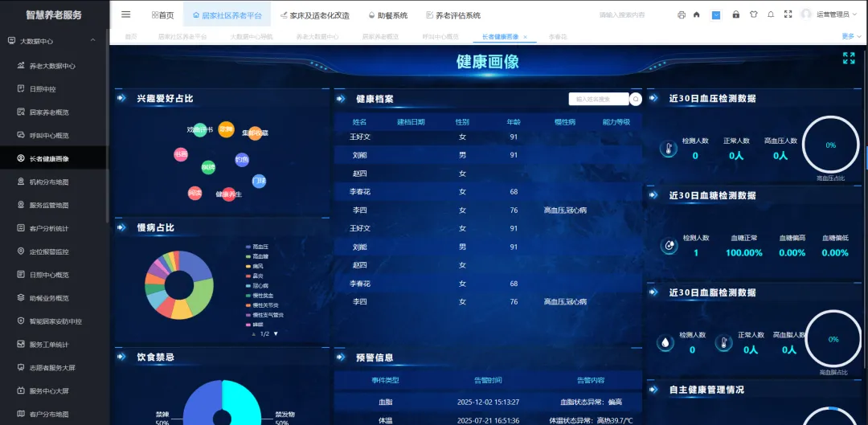Toggle 鼻炎 legend item in 慢病占比
The width and height of the screenshot is (868, 425).
(x=254, y=276)
